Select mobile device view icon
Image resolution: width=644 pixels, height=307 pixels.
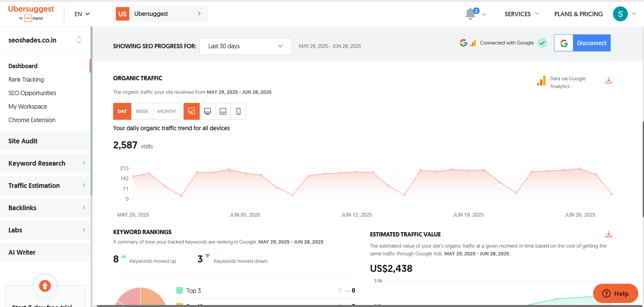[238, 111]
